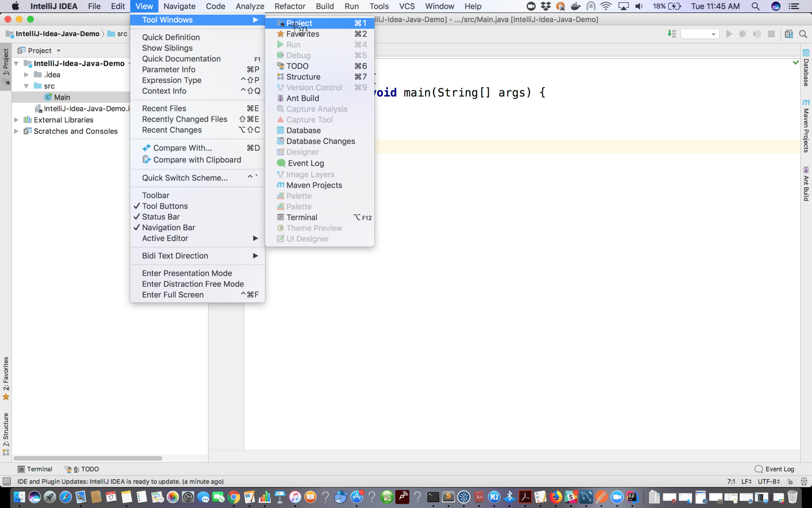Collapse the IntelliJ-Idea-Java-Demo root node
812x508 pixels.
tap(17, 64)
